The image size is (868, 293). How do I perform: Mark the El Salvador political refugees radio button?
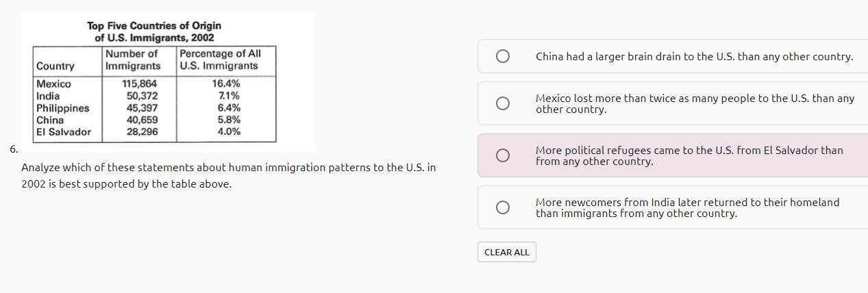tap(502, 155)
